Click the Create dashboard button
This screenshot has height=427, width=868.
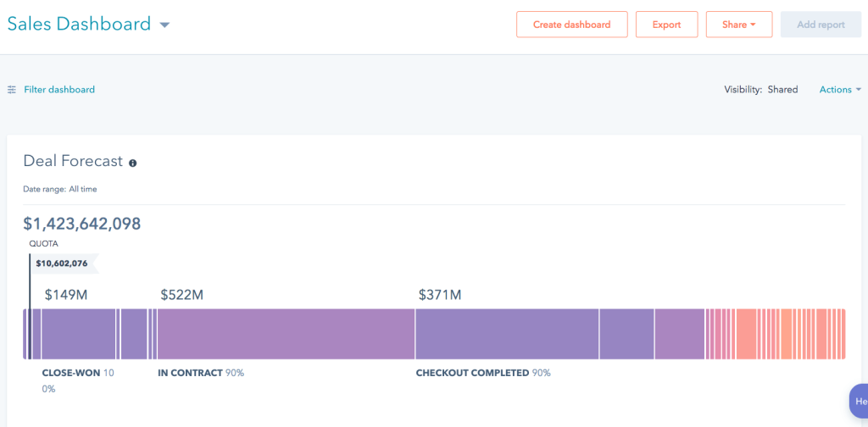(572, 25)
